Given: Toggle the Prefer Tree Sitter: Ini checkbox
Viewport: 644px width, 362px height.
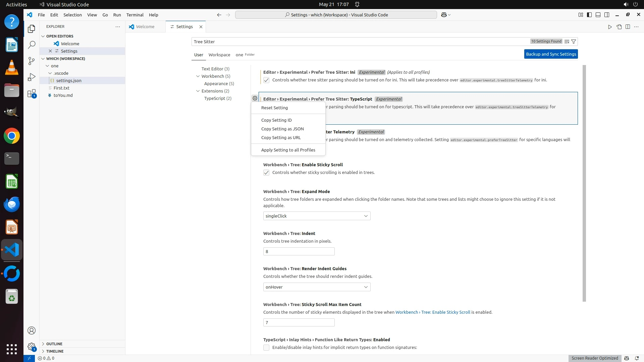Looking at the screenshot, I should 266,80.
